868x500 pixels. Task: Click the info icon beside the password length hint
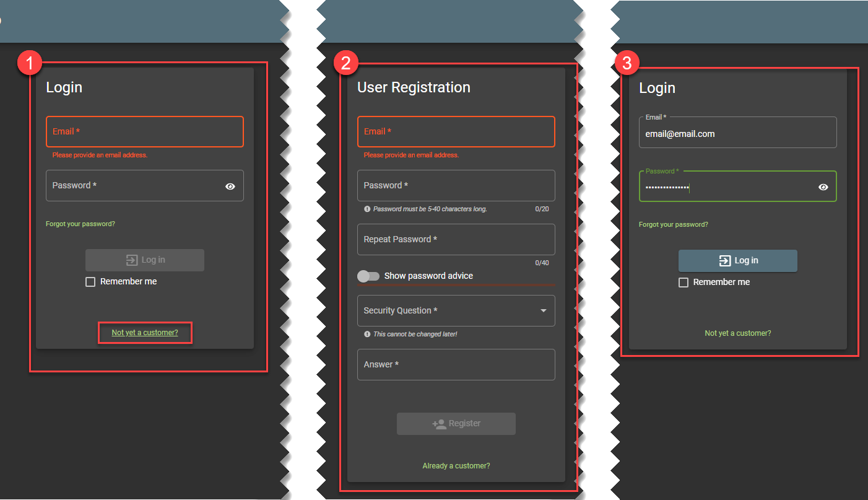pyautogui.click(x=367, y=209)
